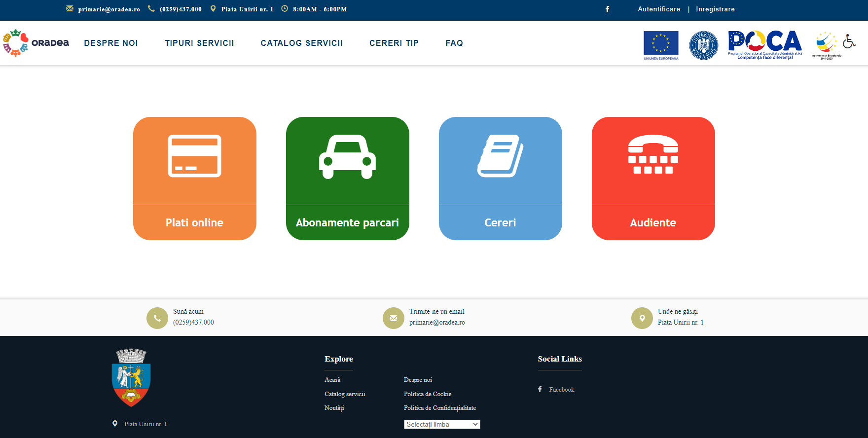Click Piata Unirii nr. 1 under Unde ne găsiți
Image resolution: width=868 pixels, height=438 pixels.
pos(681,322)
